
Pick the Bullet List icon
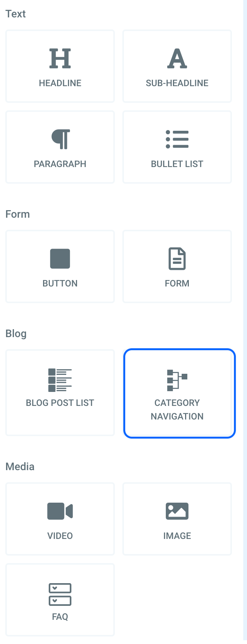(x=177, y=139)
